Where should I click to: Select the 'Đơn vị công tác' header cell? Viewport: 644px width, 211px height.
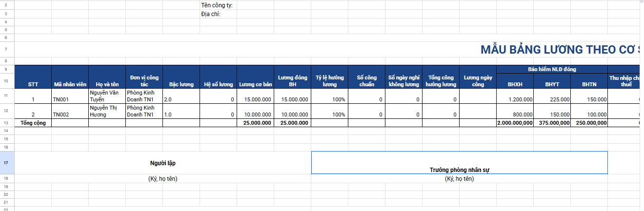coord(144,77)
